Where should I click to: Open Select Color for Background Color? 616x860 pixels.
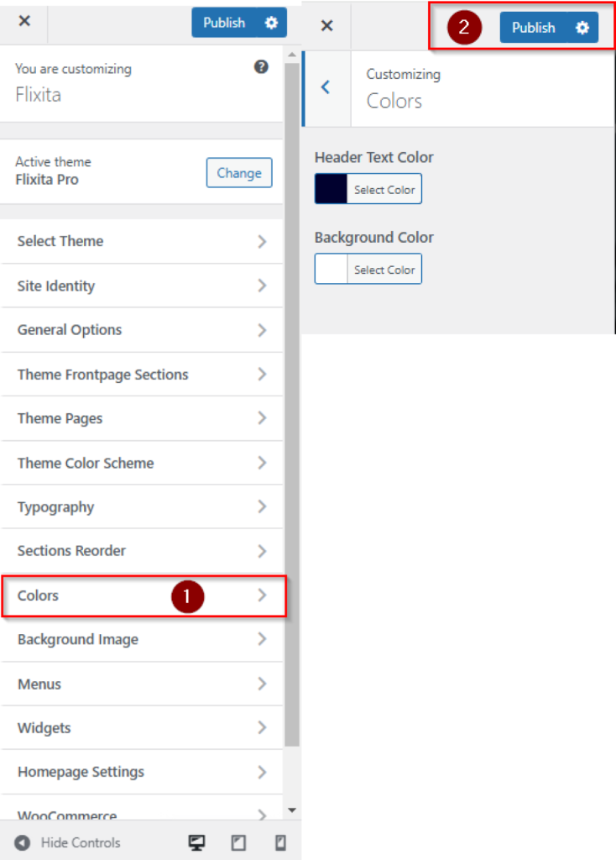point(384,269)
